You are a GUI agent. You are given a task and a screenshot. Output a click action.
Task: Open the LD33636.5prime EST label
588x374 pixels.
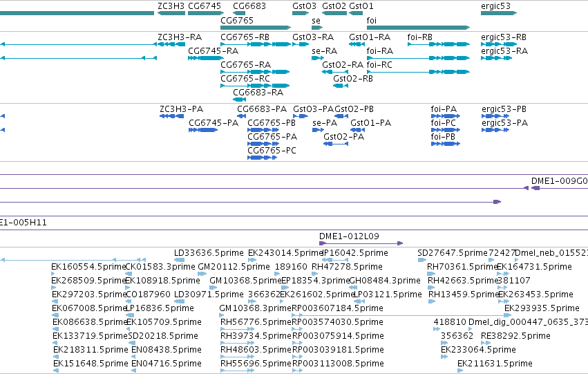209,253
